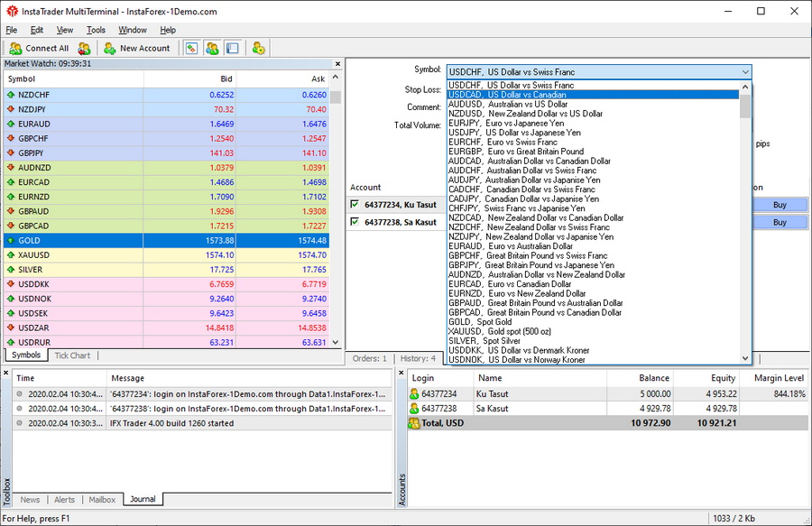Viewport: 812px width, 526px height.
Task: Collapse the Symbol dropdown using its arrow
Action: click(x=745, y=72)
